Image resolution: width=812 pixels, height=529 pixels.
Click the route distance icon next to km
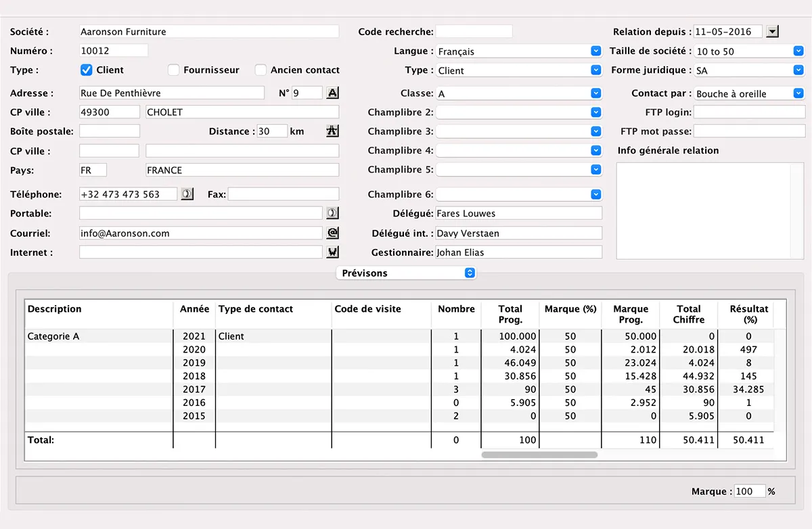[332, 131]
